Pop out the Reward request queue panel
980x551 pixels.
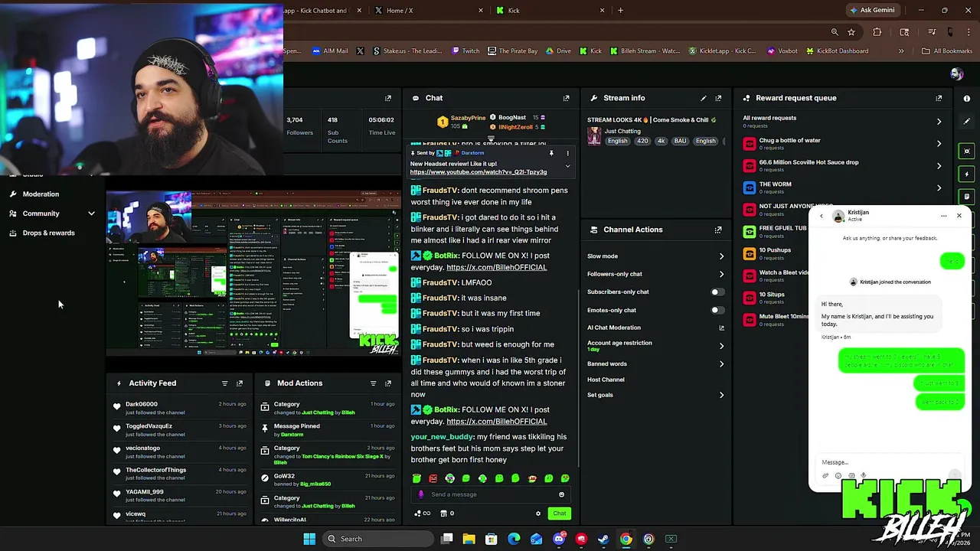click(x=939, y=98)
